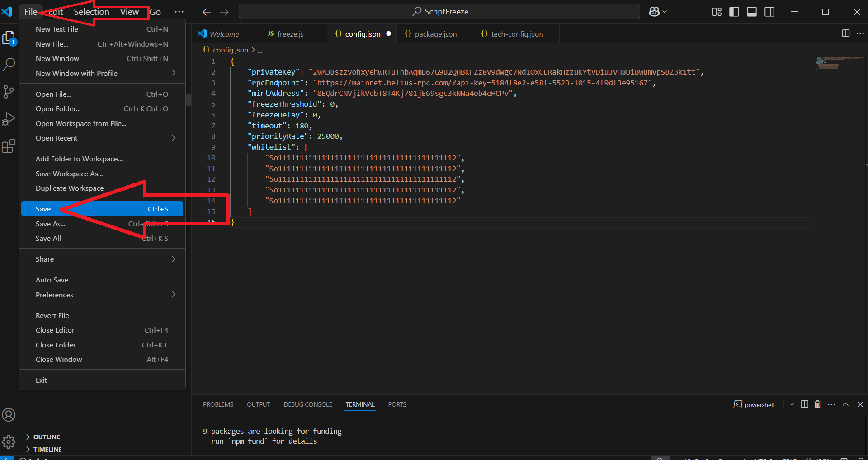Click the editor minimap preview
868x460 pixels.
[839, 63]
